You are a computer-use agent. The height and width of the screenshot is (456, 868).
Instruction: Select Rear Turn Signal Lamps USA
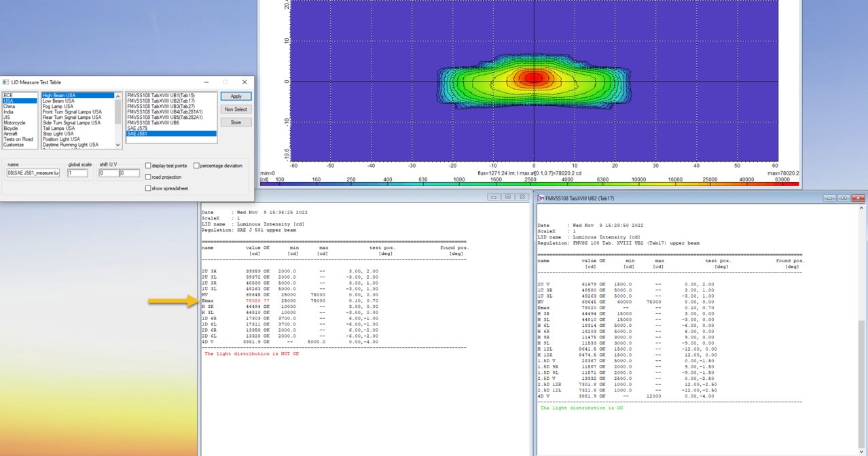pyautogui.click(x=78, y=117)
